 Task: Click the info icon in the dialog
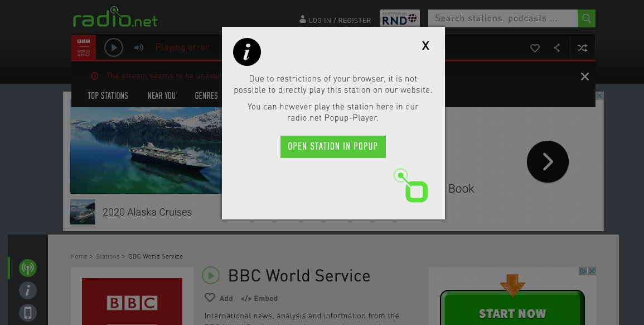coord(247,52)
